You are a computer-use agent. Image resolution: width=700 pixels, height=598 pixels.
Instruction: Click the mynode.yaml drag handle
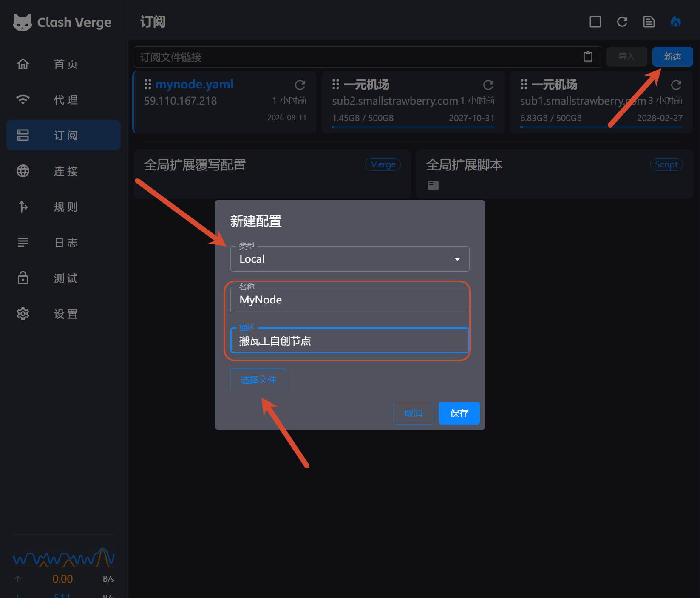pyautogui.click(x=148, y=85)
